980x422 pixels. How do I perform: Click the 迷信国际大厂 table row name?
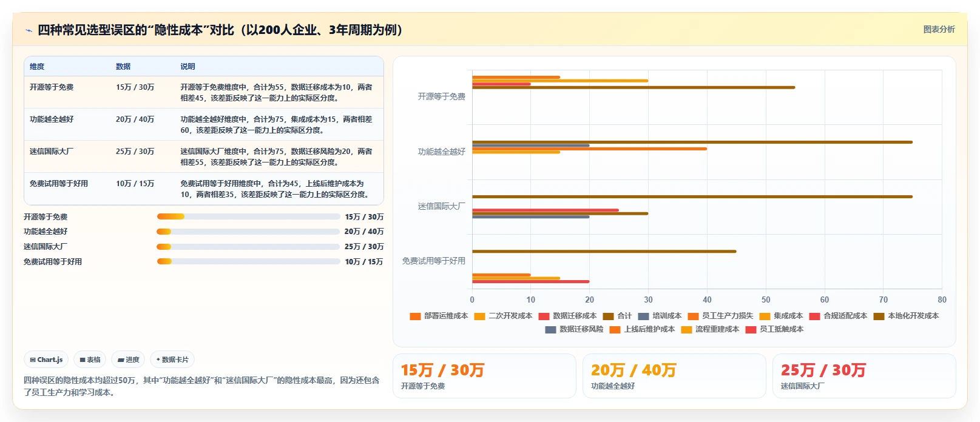tap(52, 152)
